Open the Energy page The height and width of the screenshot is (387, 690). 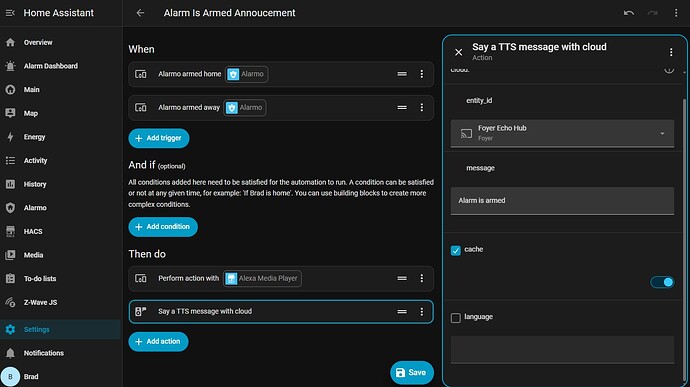(60, 137)
